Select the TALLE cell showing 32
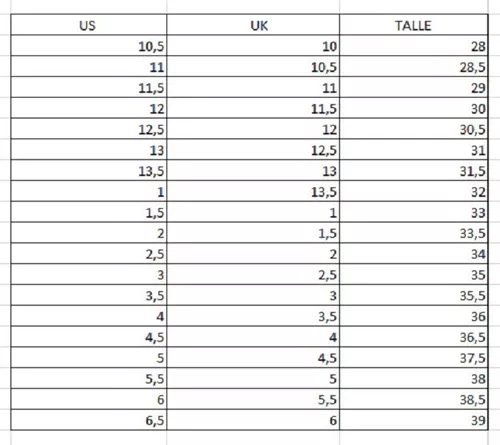Viewport: 500px width, 445px height. (x=414, y=191)
